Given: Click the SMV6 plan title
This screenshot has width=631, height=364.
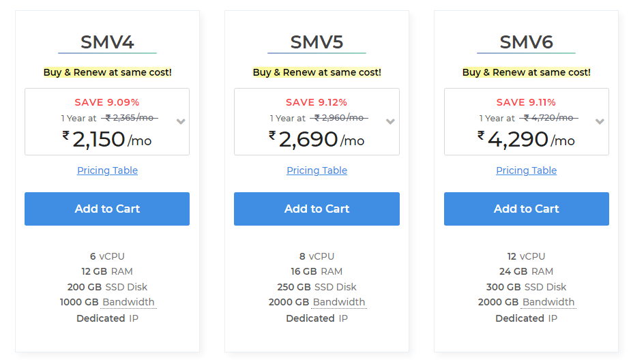Looking at the screenshot, I should tap(526, 42).
